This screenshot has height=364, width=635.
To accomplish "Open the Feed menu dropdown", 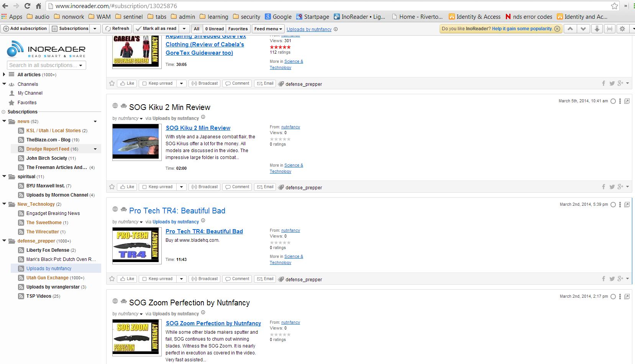I will [x=268, y=29].
